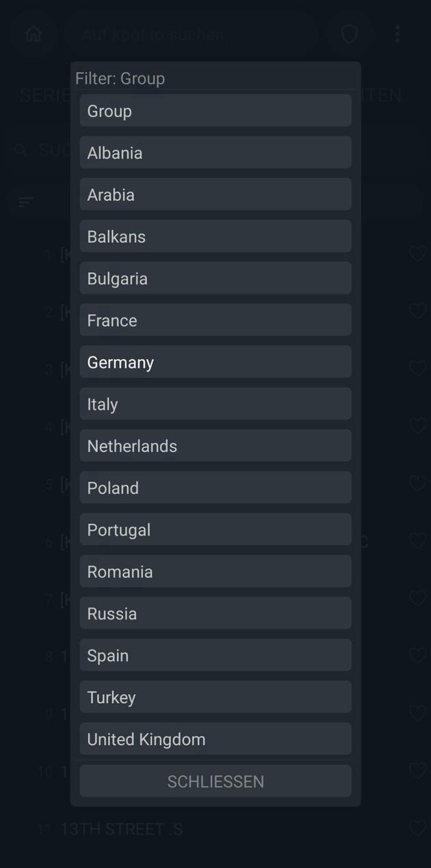The width and height of the screenshot is (431, 868).
Task: Select Turkey from the group list
Action: pos(215,697)
